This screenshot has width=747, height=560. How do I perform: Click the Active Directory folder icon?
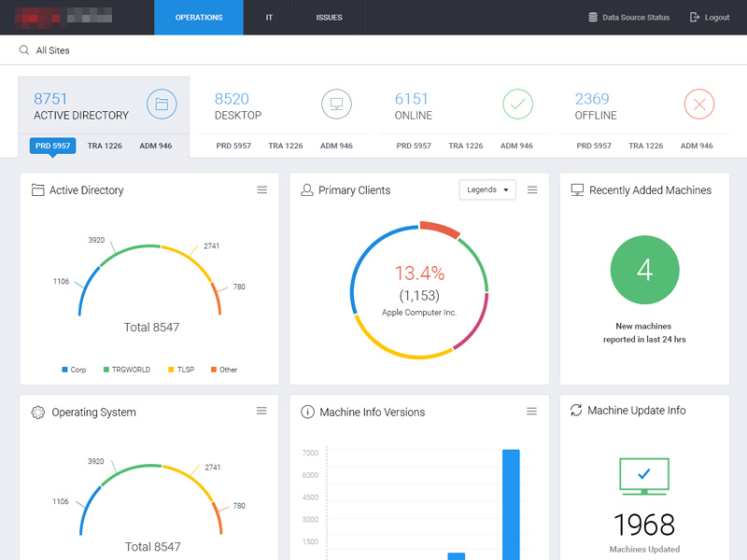(162, 105)
